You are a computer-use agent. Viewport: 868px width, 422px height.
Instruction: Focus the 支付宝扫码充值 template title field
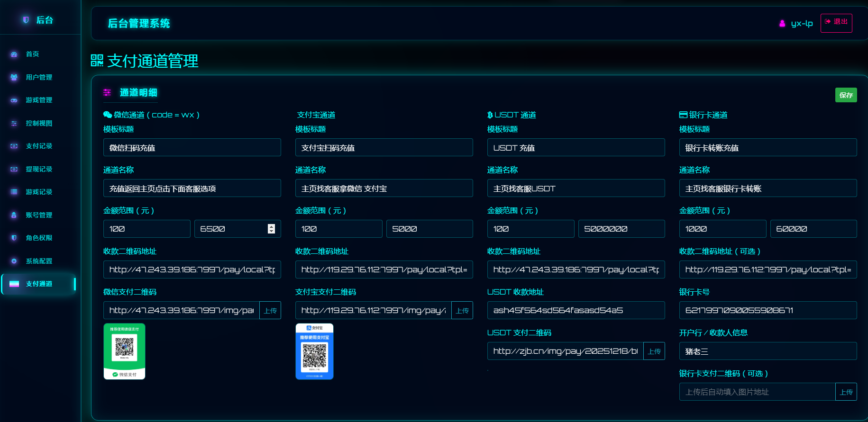pos(384,147)
